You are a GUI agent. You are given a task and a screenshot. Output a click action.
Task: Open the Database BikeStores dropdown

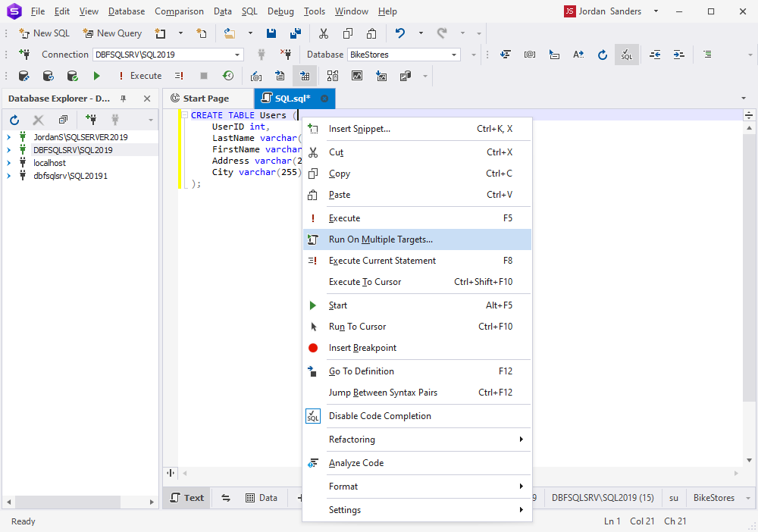454,55
